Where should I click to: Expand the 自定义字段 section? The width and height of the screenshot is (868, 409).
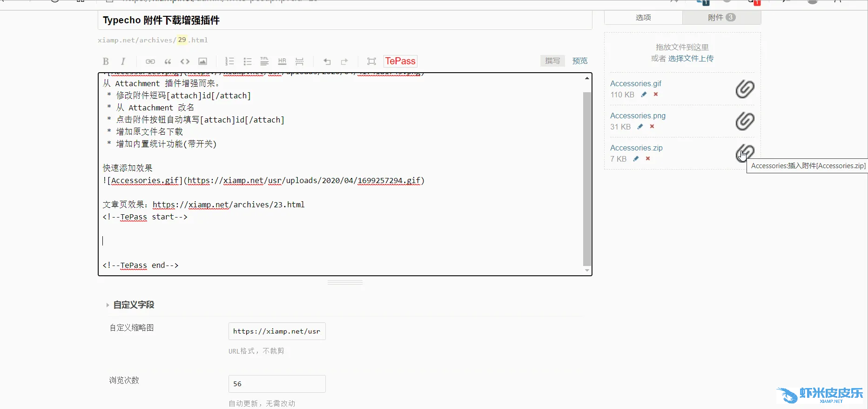[x=134, y=305]
